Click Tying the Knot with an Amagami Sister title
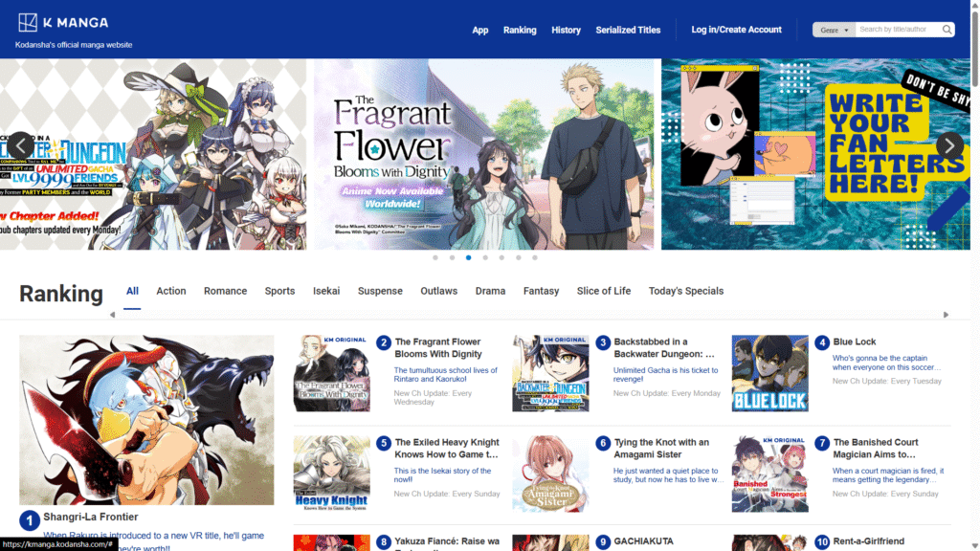This screenshot has height=551, width=980. 661,449
